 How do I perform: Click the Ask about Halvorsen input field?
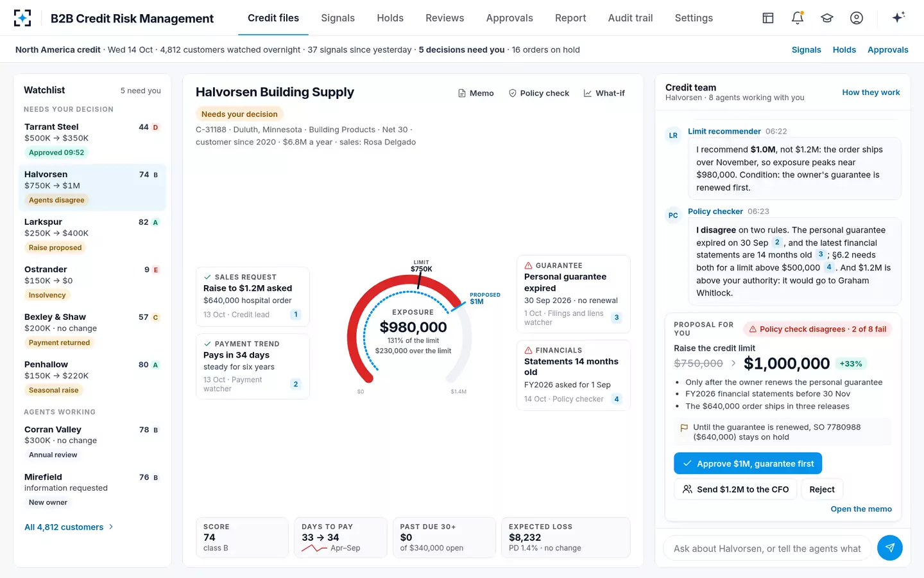[767, 548]
